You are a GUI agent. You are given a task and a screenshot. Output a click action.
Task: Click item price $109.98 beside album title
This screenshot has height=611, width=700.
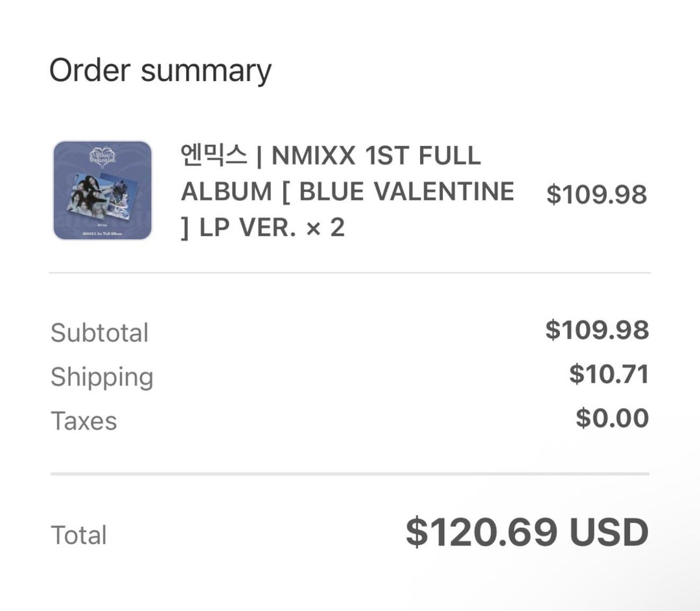[596, 194]
